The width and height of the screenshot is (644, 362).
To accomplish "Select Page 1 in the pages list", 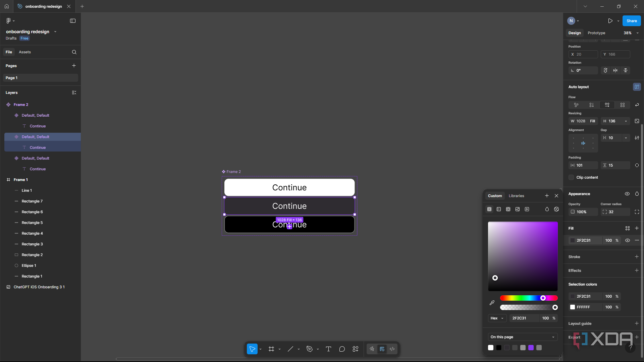I will point(41,78).
